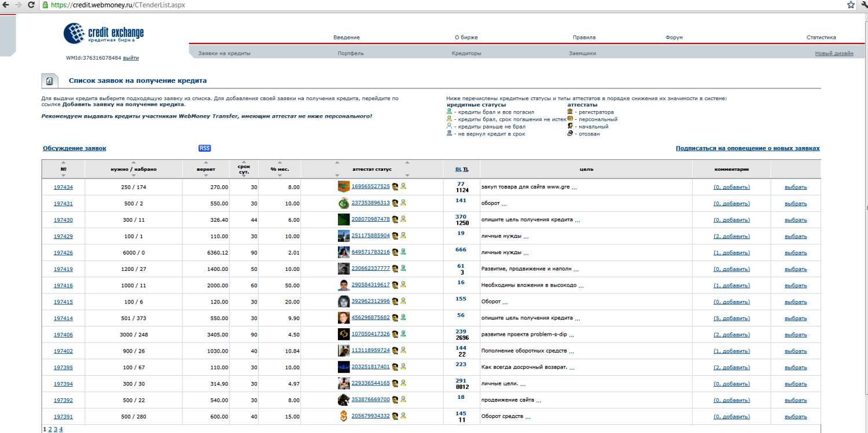868x433 pixels.
Task: Sort the % мес. column ascending with up arrow
Action: (x=279, y=163)
